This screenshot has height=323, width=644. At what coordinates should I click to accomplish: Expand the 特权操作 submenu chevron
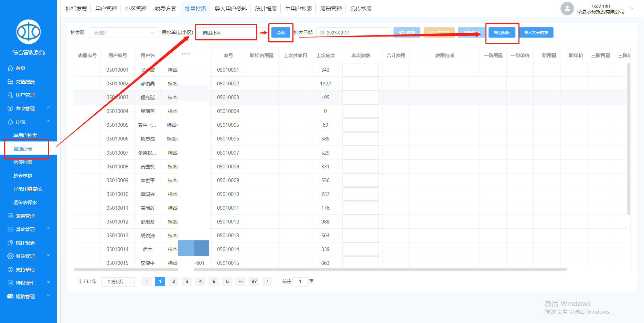[x=49, y=282]
